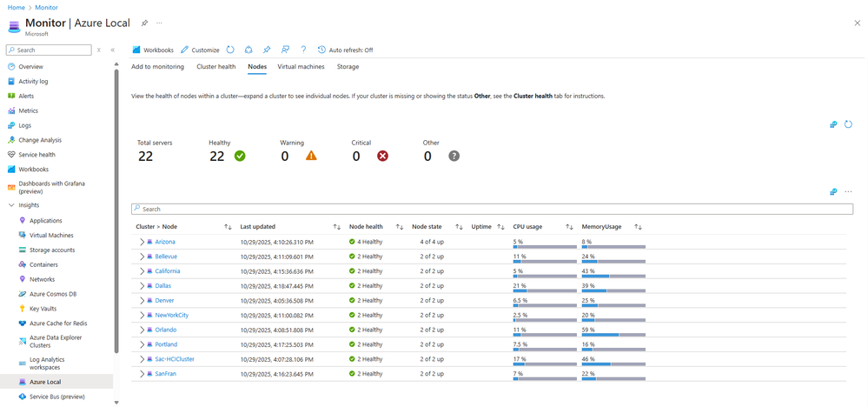Image resolution: width=868 pixels, height=407 pixels.
Task: Expand the Portland cluster row
Action: (142, 344)
